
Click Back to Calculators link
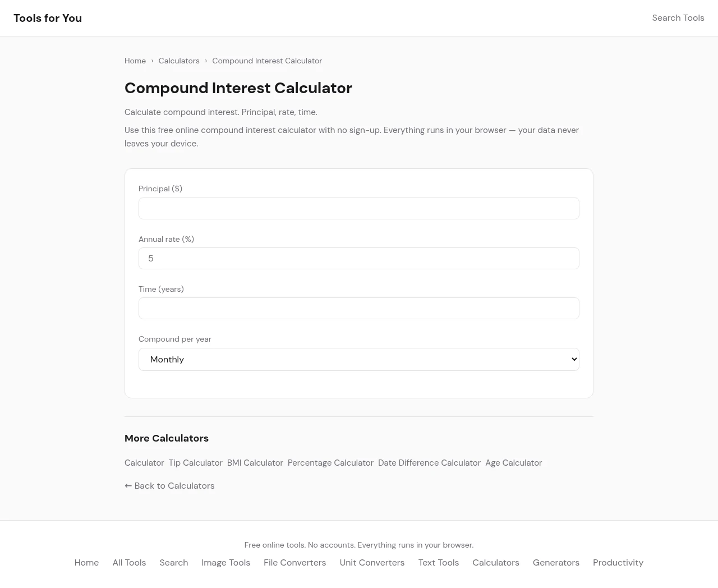(x=169, y=486)
